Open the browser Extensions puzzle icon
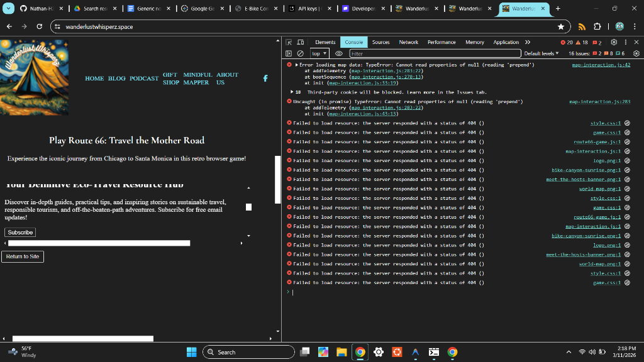 coord(596,27)
